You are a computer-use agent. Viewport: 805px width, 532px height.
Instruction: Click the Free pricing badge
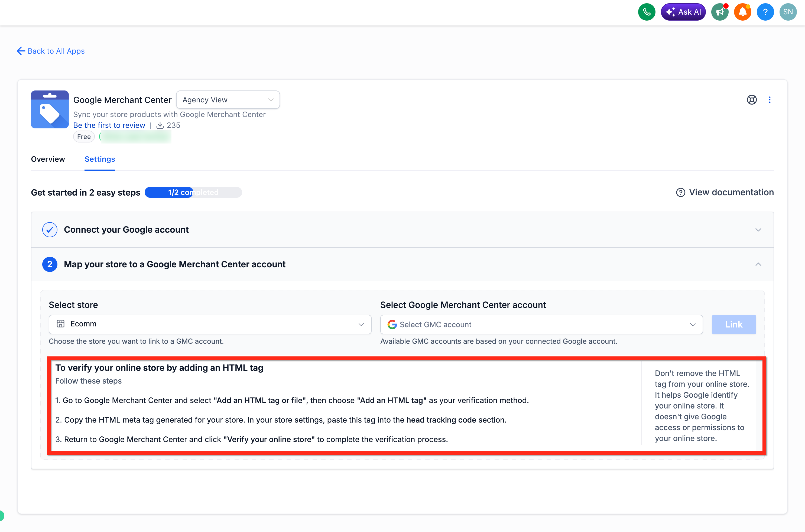pyautogui.click(x=84, y=137)
